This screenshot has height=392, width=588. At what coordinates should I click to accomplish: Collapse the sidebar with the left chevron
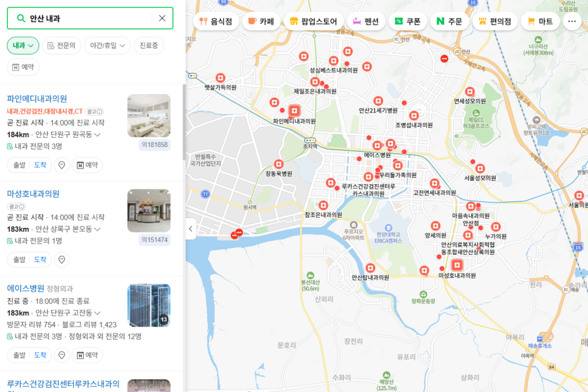[x=191, y=228]
